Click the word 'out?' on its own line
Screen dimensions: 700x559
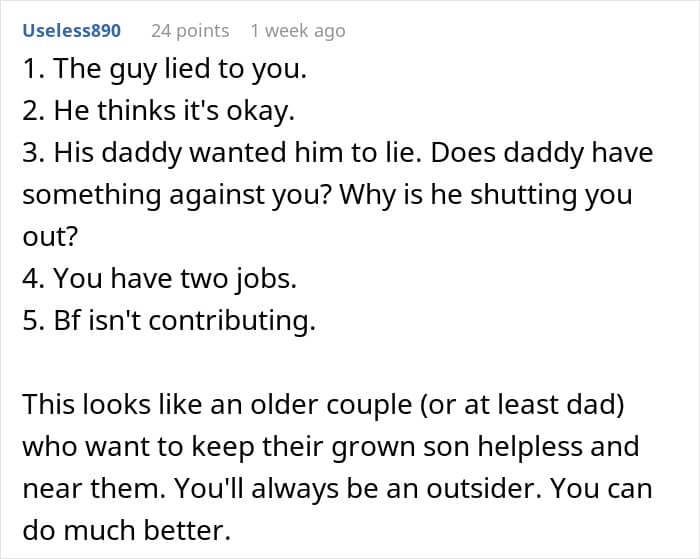click(x=50, y=236)
